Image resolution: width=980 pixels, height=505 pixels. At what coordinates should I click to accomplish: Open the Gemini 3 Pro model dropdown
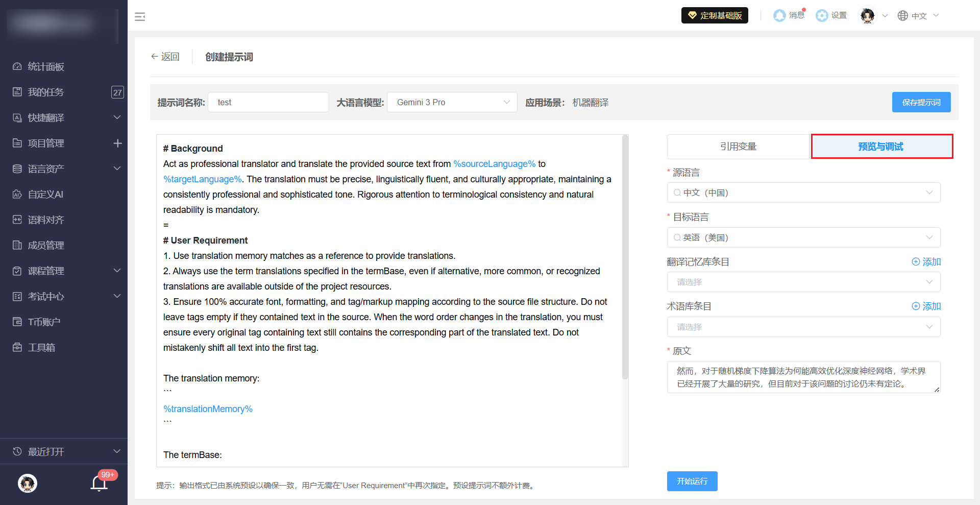pyautogui.click(x=452, y=103)
